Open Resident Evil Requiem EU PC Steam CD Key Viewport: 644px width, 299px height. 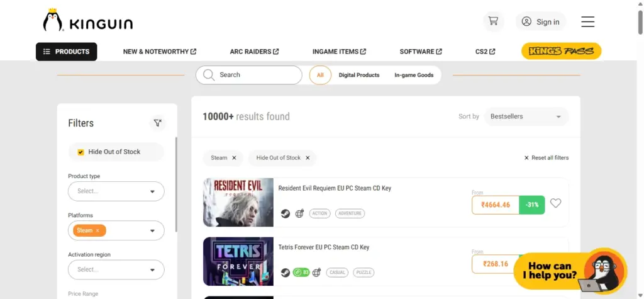(335, 188)
